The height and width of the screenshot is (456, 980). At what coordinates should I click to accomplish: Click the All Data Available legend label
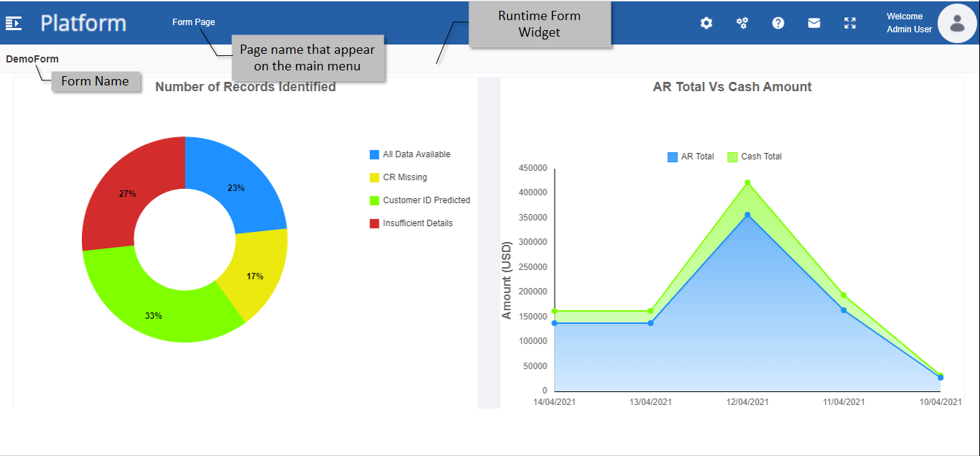[x=417, y=154]
